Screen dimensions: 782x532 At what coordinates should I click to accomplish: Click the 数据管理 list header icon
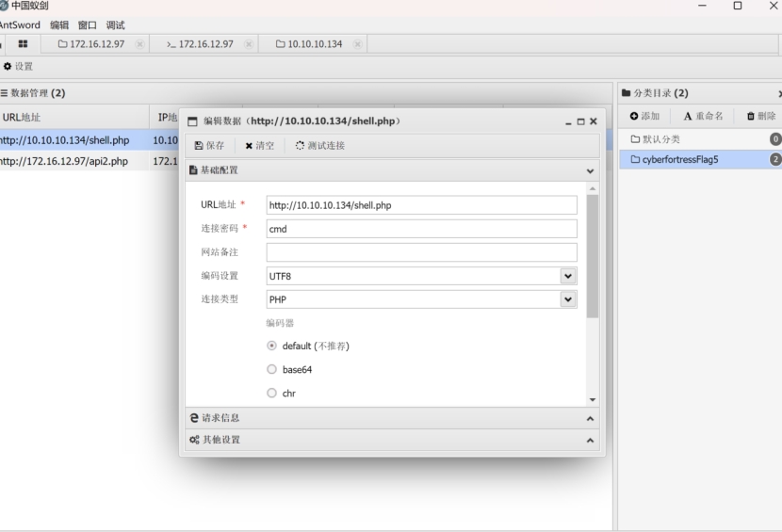tap(4, 92)
